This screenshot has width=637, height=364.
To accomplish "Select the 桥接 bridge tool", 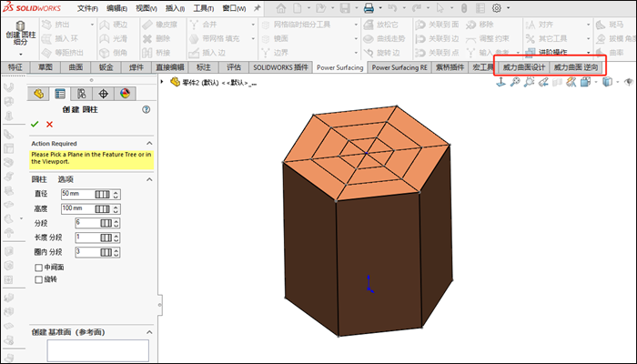I will point(157,53).
